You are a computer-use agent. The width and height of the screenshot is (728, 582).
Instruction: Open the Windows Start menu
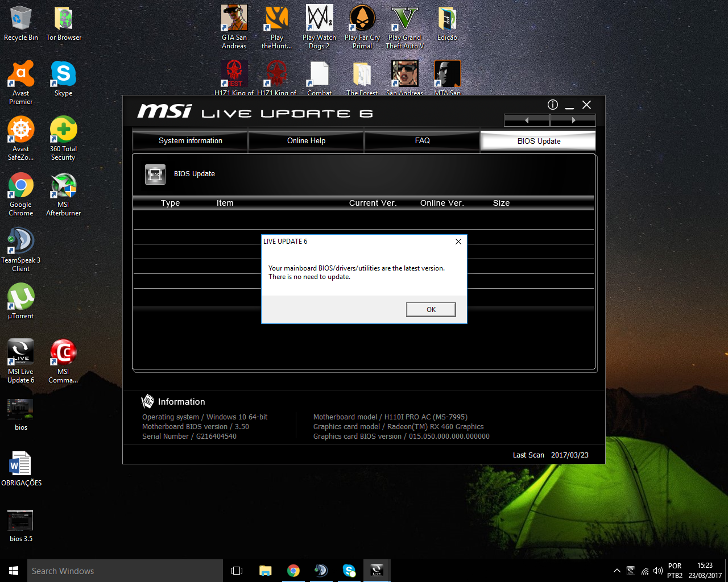(14, 571)
